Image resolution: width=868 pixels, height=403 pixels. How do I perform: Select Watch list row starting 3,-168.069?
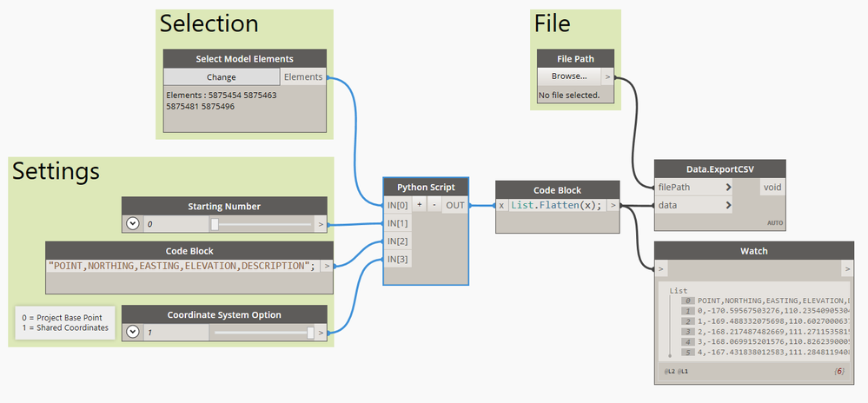(765, 341)
